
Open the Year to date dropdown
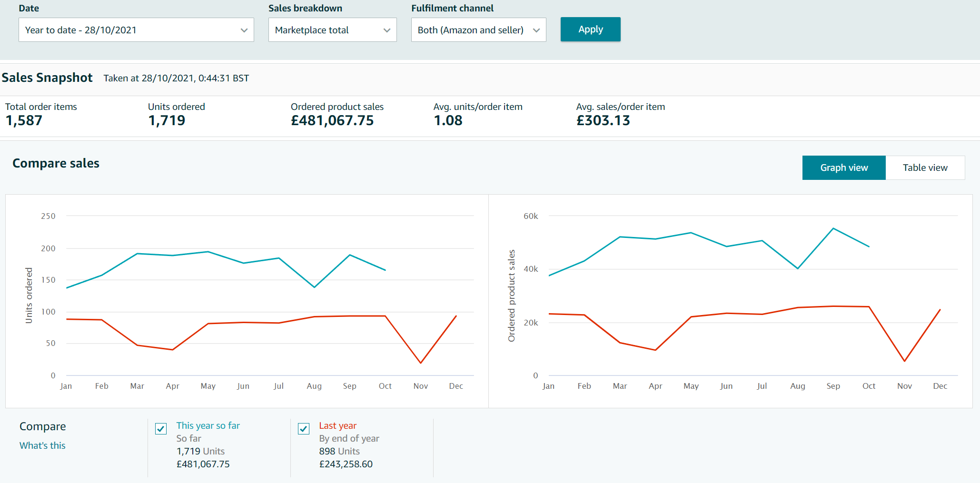click(x=136, y=30)
